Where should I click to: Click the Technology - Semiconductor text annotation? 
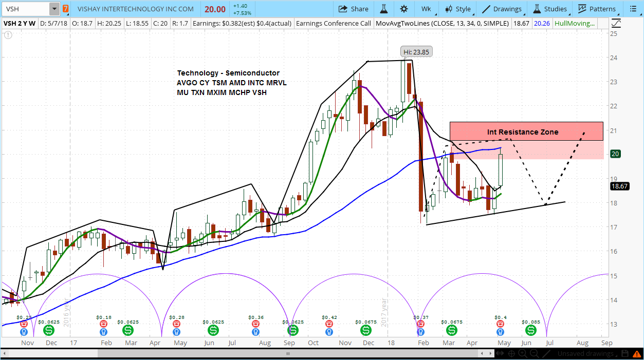tap(228, 73)
